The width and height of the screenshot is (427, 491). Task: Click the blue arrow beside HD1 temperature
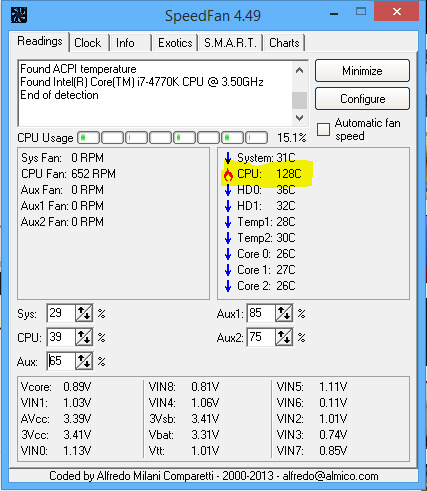[228, 206]
